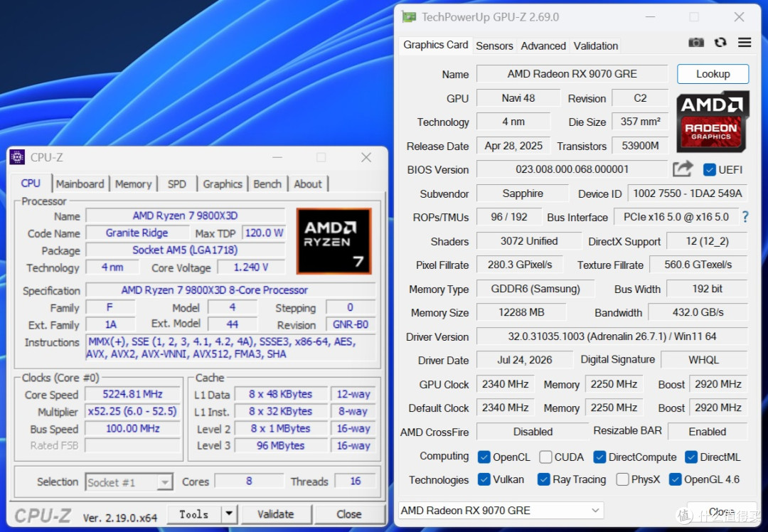Click the AMD Radeon Graphics logo
Viewport: 768px width, 532px height.
pos(713,122)
